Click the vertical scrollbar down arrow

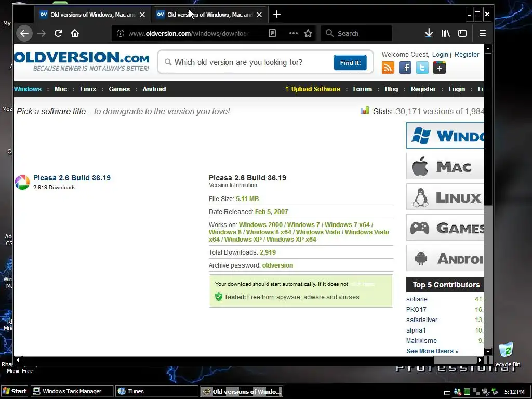(x=488, y=352)
